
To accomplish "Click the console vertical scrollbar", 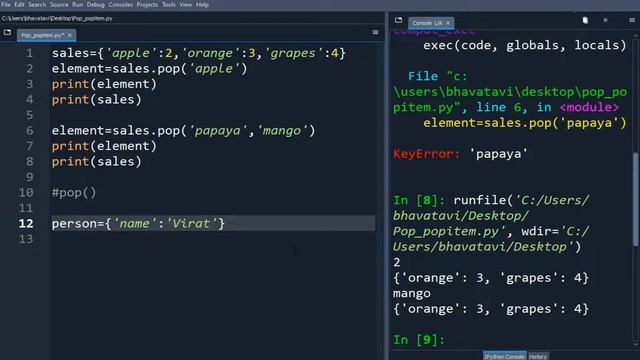I will (636, 199).
